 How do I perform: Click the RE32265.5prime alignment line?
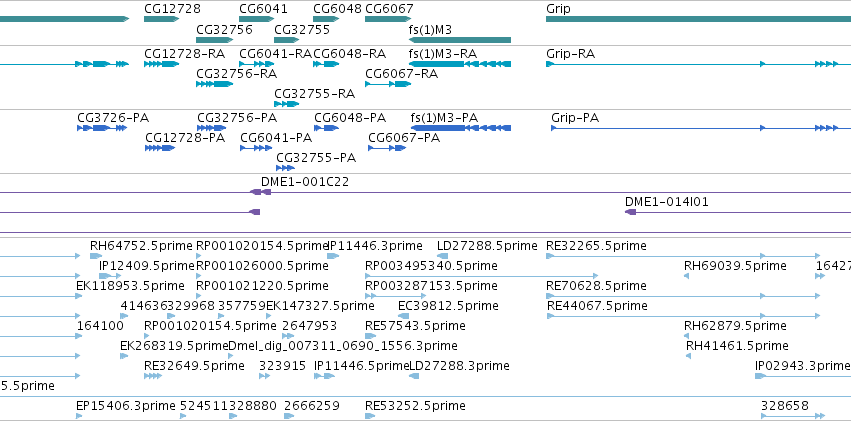pos(683,256)
